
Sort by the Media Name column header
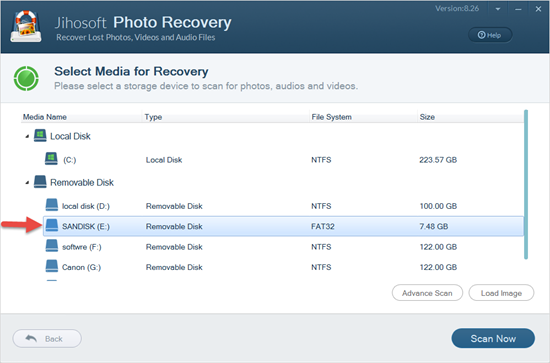(x=45, y=117)
